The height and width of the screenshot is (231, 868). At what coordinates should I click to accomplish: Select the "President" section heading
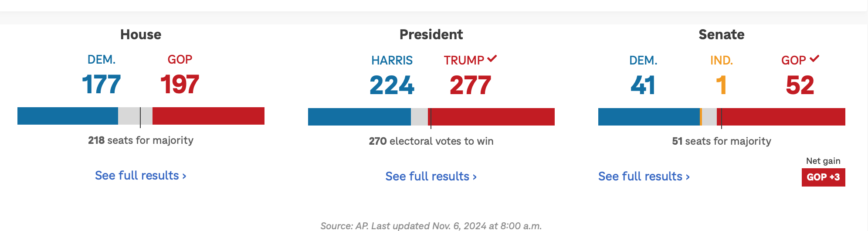pyautogui.click(x=431, y=34)
